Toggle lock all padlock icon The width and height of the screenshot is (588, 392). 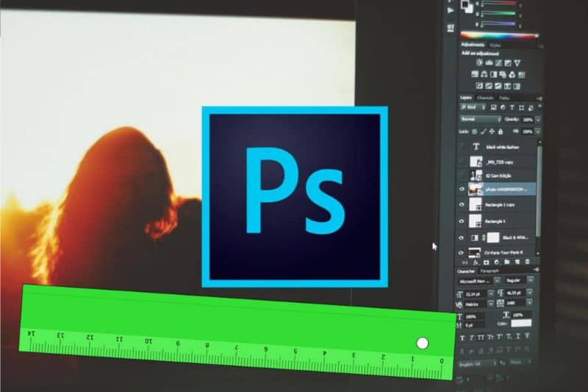coord(501,131)
